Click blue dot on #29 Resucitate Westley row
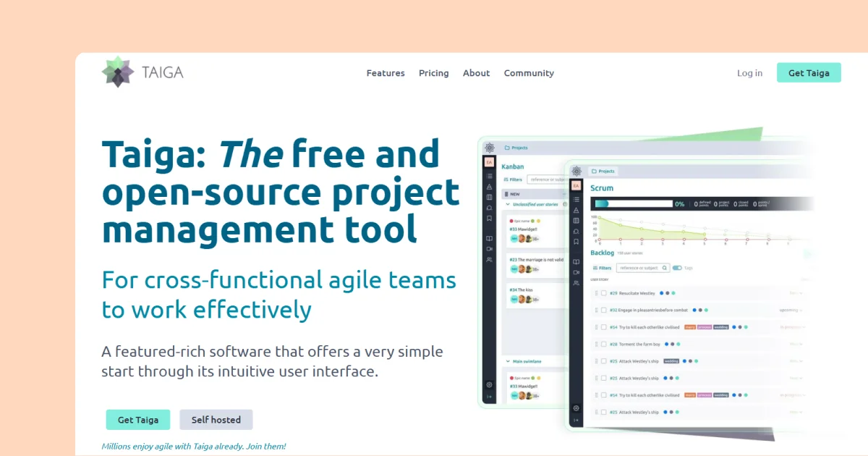 point(661,293)
